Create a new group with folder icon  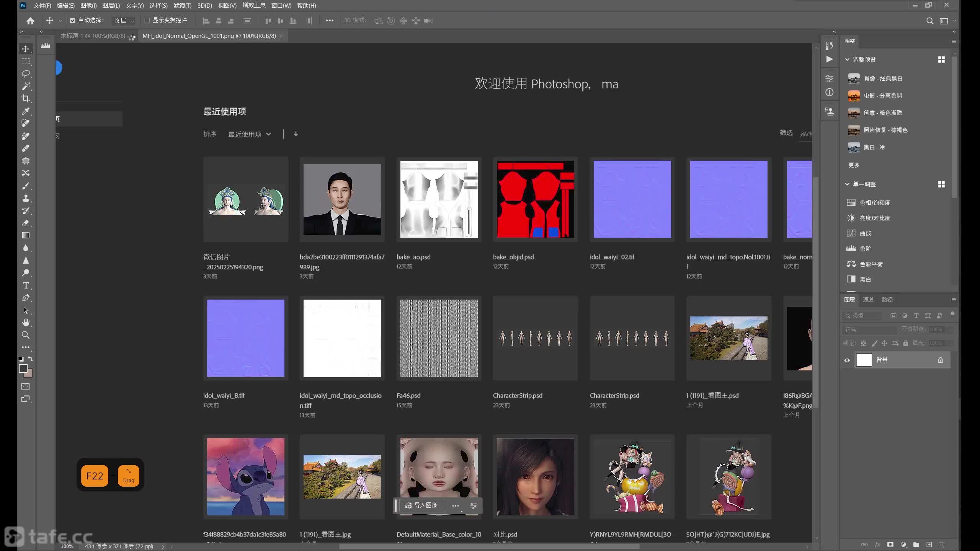pos(916,544)
